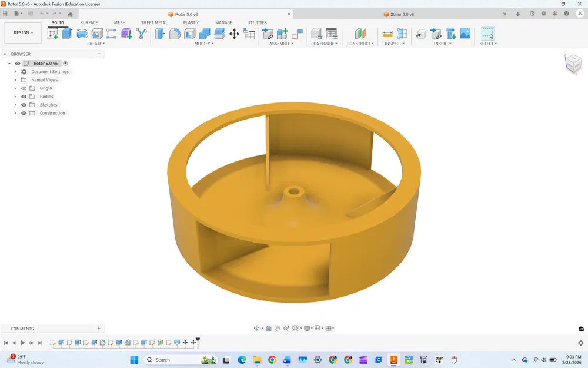Image resolution: width=588 pixels, height=368 pixels.
Task: Open the CREATE dropdown menu
Action: point(96,44)
